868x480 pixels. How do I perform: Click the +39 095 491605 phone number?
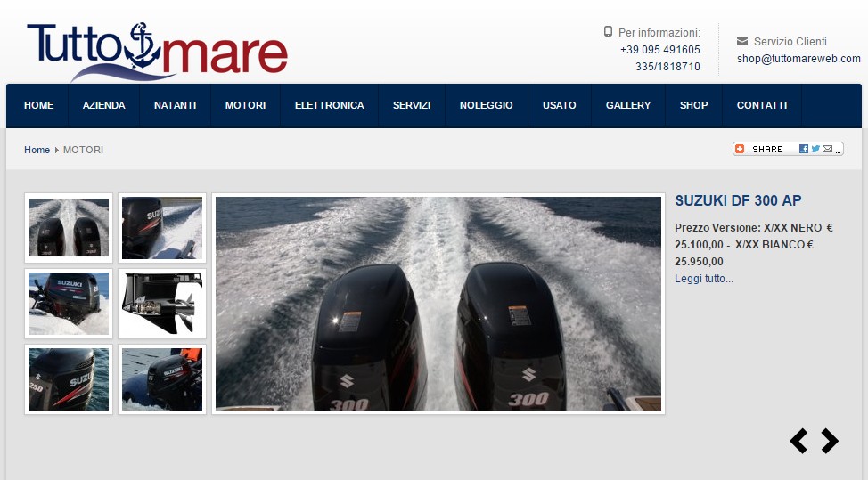pyautogui.click(x=659, y=50)
